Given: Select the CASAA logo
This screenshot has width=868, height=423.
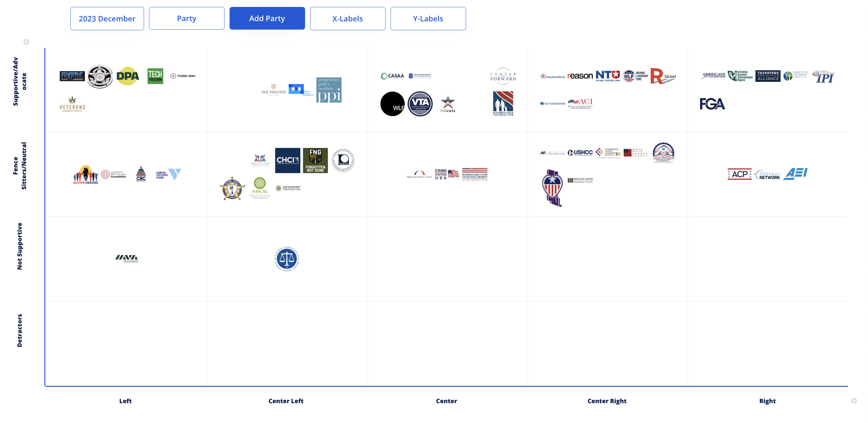Looking at the screenshot, I should tap(392, 76).
